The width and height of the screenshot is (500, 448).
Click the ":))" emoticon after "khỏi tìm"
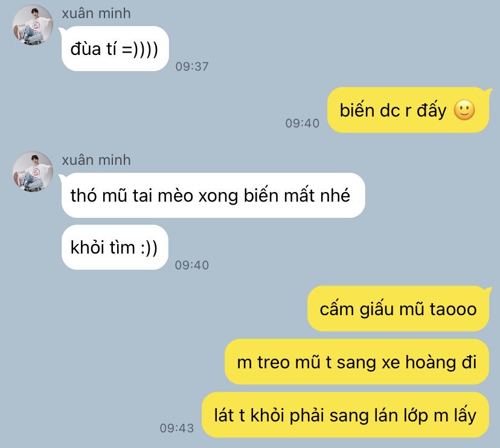click(x=149, y=248)
